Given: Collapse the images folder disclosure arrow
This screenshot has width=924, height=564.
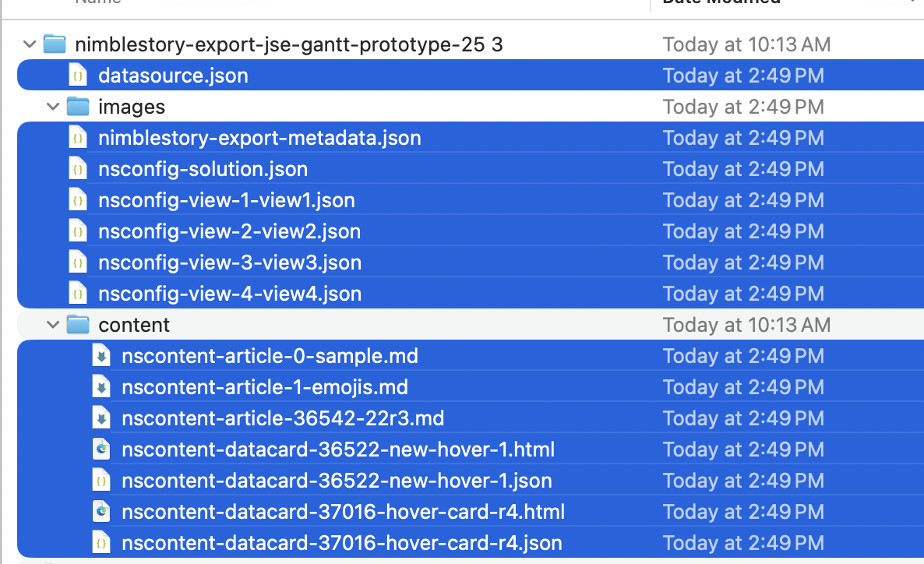Looking at the screenshot, I should tap(52, 107).
